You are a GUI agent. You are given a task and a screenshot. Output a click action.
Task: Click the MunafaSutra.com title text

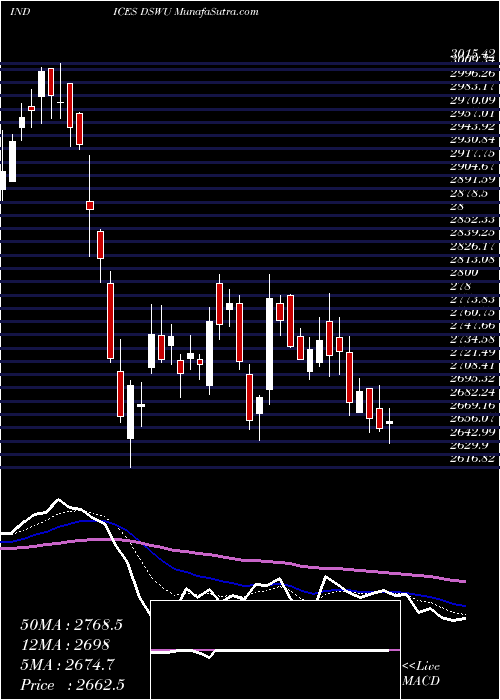(216, 11)
